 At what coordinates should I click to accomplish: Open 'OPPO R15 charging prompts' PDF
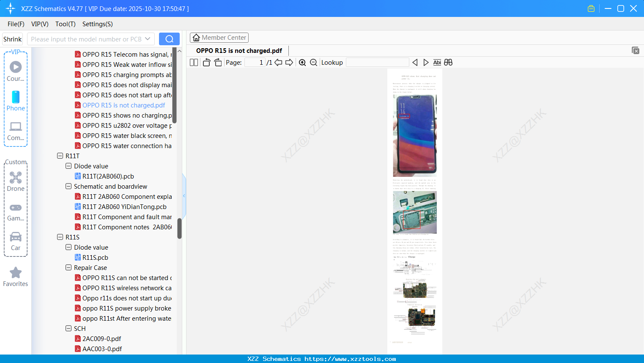coord(123,74)
